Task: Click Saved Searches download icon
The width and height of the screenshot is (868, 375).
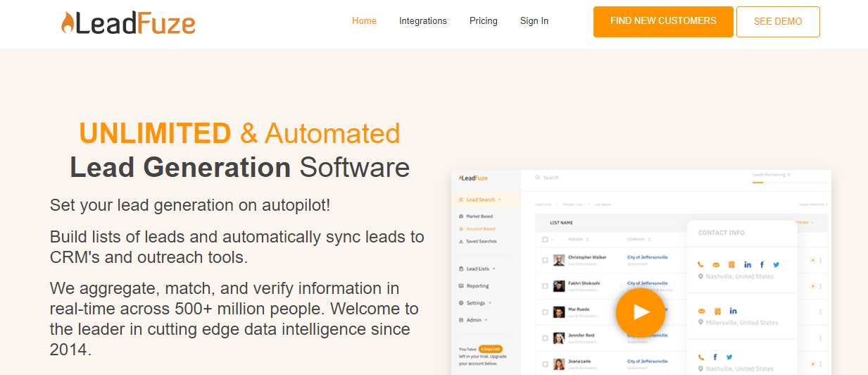Action: tap(461, 242)
